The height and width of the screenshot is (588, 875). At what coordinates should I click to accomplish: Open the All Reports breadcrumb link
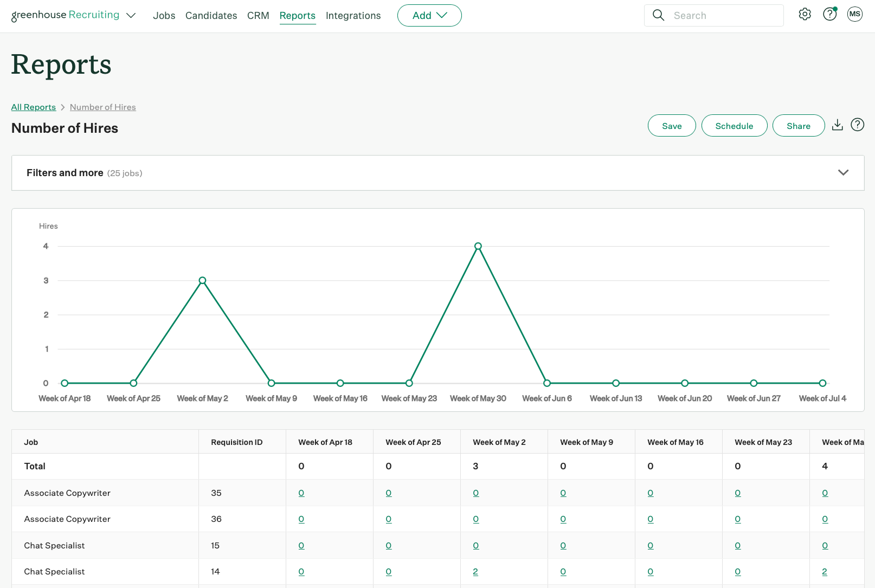coord(33,107)
